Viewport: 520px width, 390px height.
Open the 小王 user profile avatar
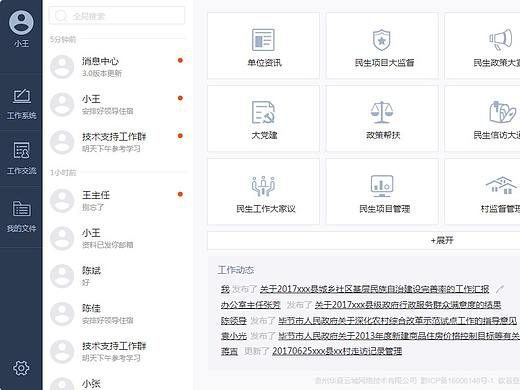click(x=21, y=23)
